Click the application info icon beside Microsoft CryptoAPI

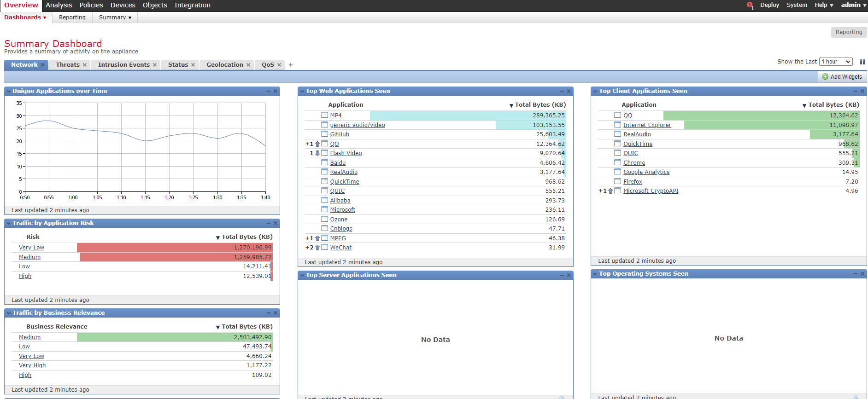618,191
